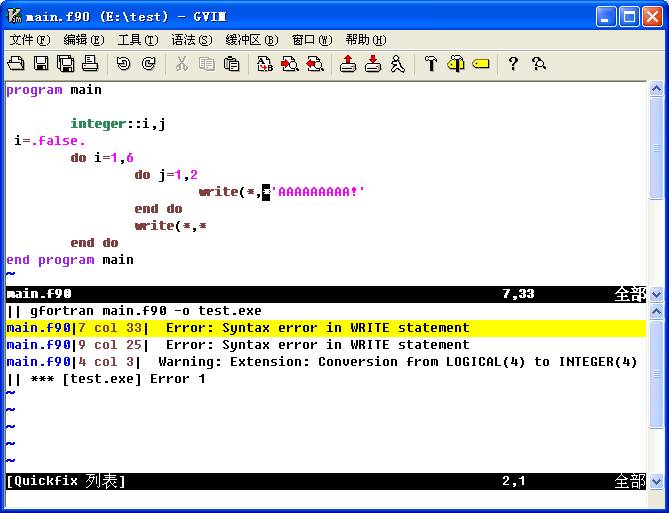This screenshot has height=513, width=669.
Task: Click the 'AAAAAAAAA!' string literal
Action: pyautogui.click(x=318, y=192)
